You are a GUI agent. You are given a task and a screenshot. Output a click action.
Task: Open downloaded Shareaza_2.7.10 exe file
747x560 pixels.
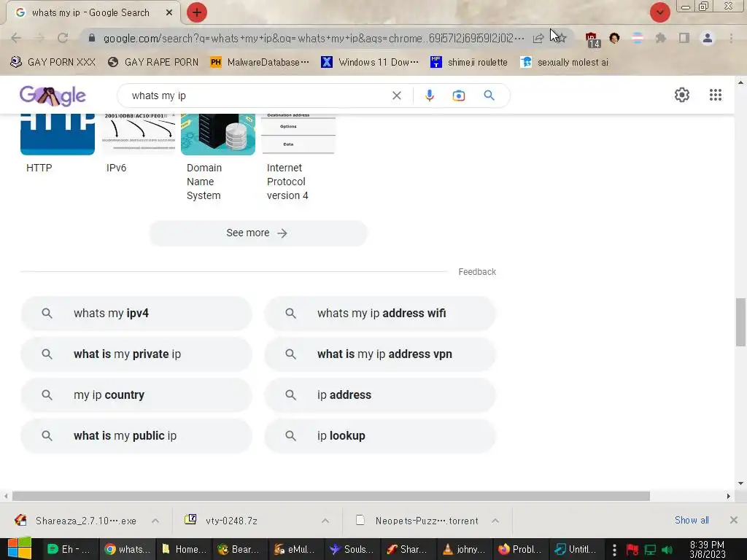pyautogui.click(x=77, y=521)
